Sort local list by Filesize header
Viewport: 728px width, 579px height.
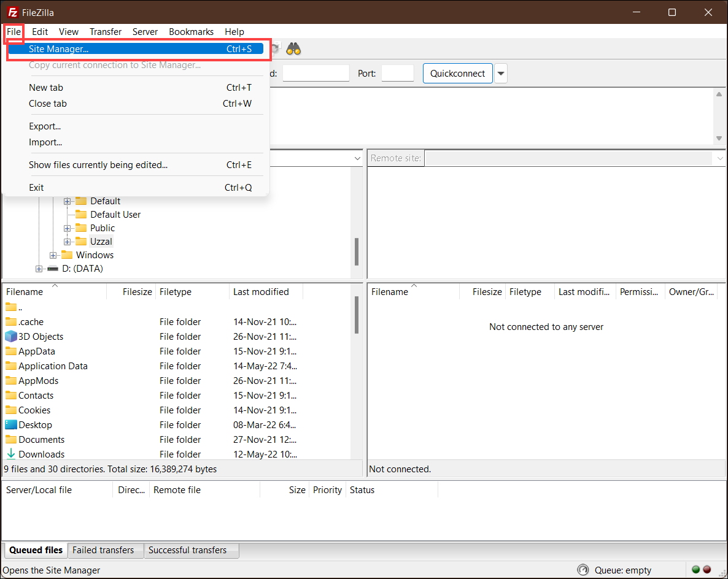point(131,292)
